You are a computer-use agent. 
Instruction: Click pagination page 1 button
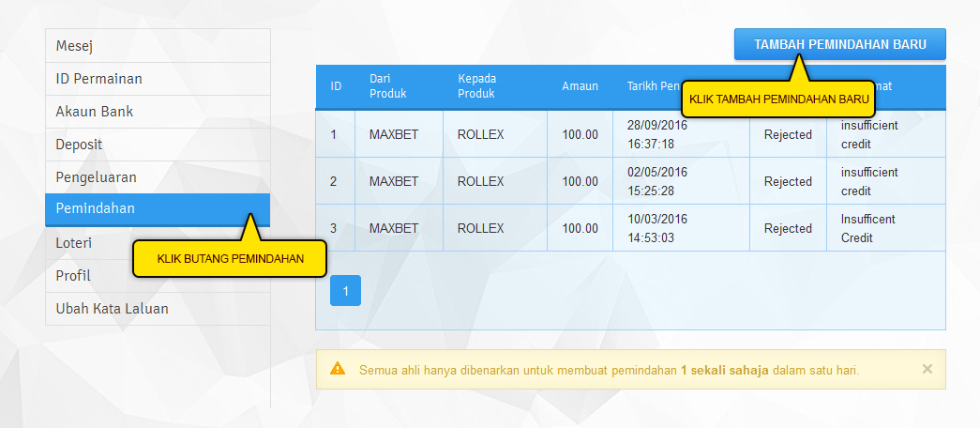pyautogui.click(x=345, y=291)
